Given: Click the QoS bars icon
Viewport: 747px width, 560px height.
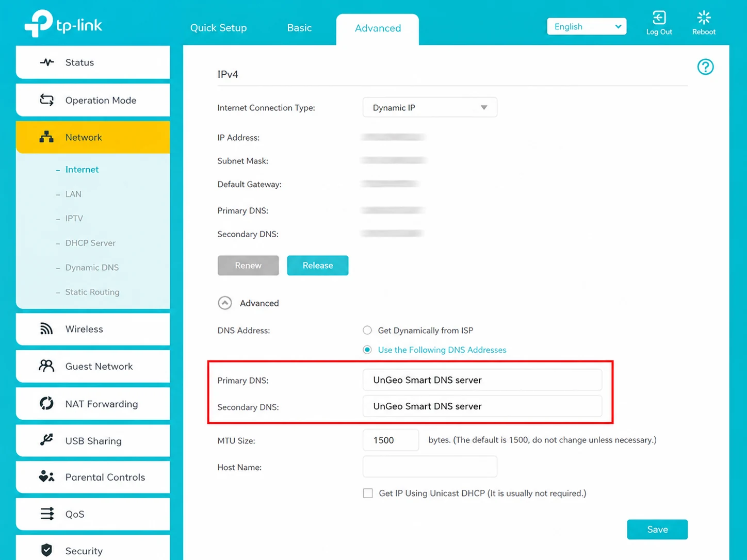Looking at the screenshot, I should click(47, 514).
